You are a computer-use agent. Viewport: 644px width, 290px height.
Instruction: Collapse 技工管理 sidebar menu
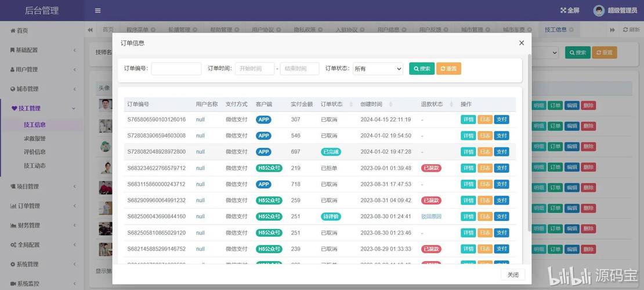click(x=41, y=108)
